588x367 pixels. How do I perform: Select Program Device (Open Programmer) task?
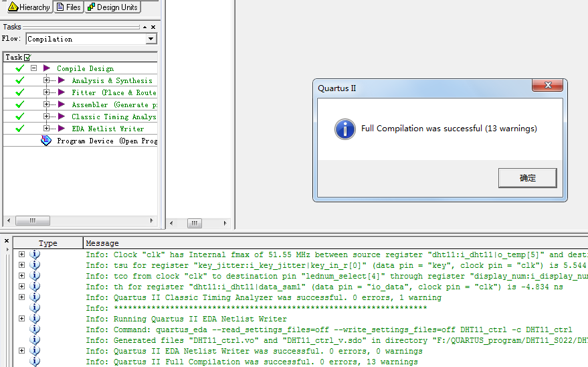(107, 141)
